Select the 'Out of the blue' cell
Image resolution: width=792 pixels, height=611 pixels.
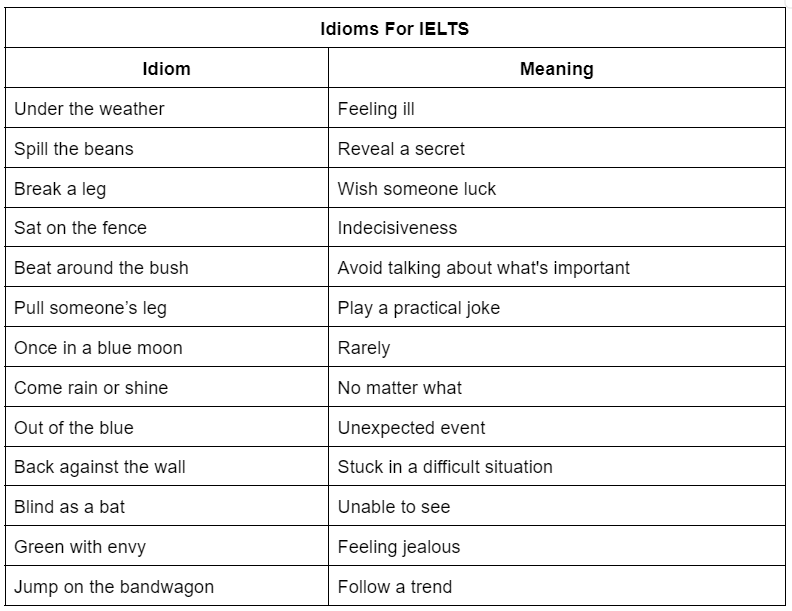(74, 428)
